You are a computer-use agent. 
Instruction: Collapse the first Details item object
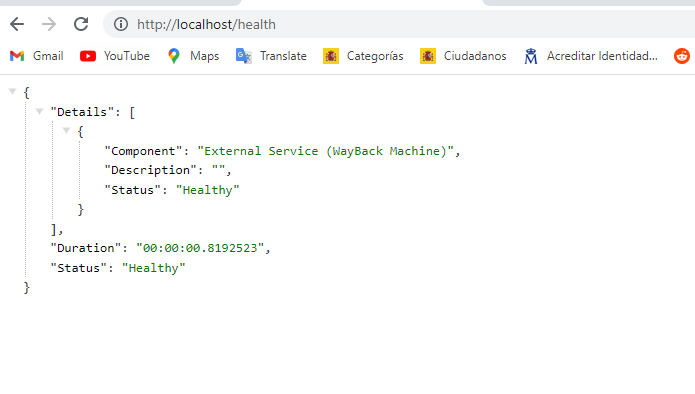[x=66, y=130]
